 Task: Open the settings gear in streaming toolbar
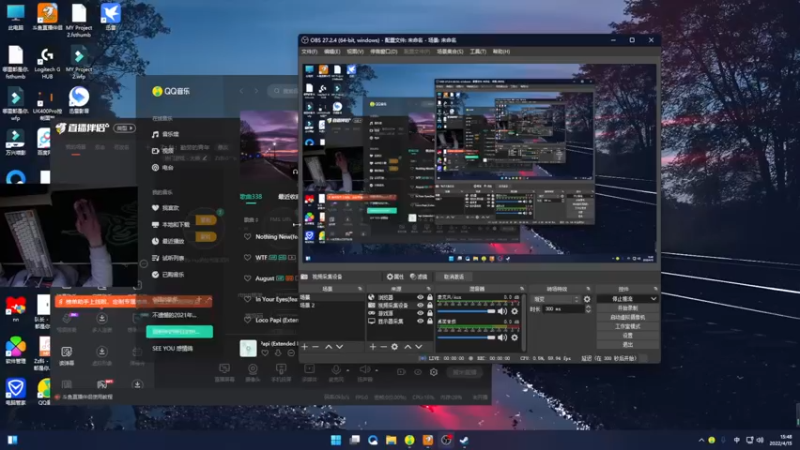pyautogui.click(x=434, y=372)
